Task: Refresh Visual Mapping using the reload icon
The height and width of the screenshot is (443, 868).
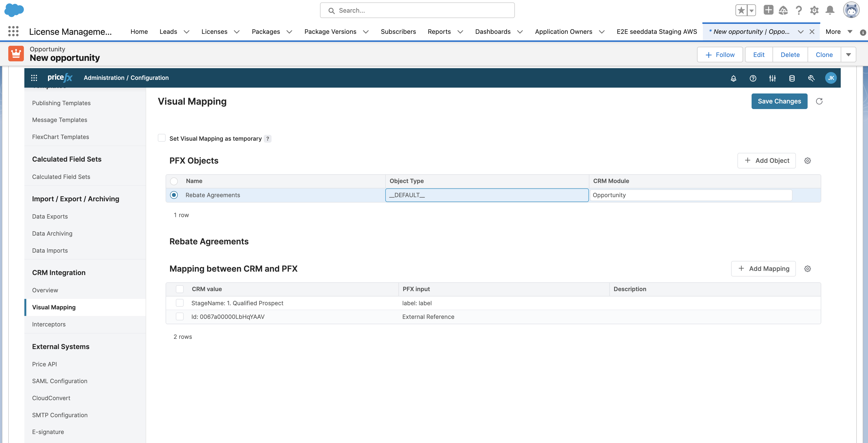Action: (x=820, y=101)
